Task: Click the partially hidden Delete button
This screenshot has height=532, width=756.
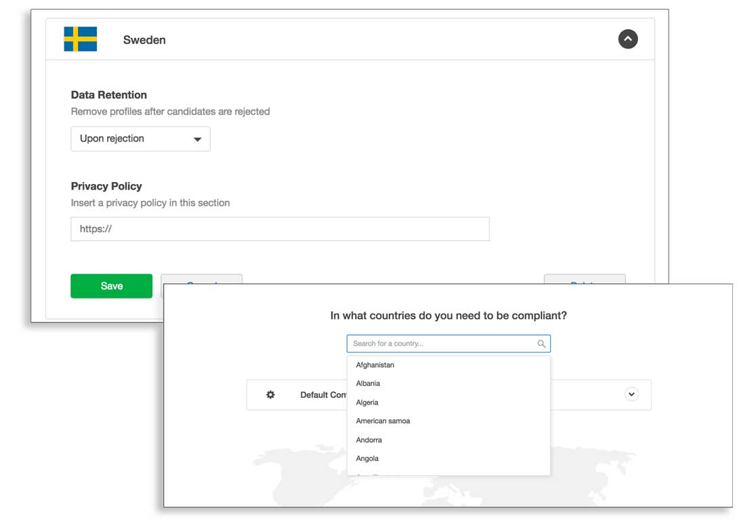Action: [584, 279]
